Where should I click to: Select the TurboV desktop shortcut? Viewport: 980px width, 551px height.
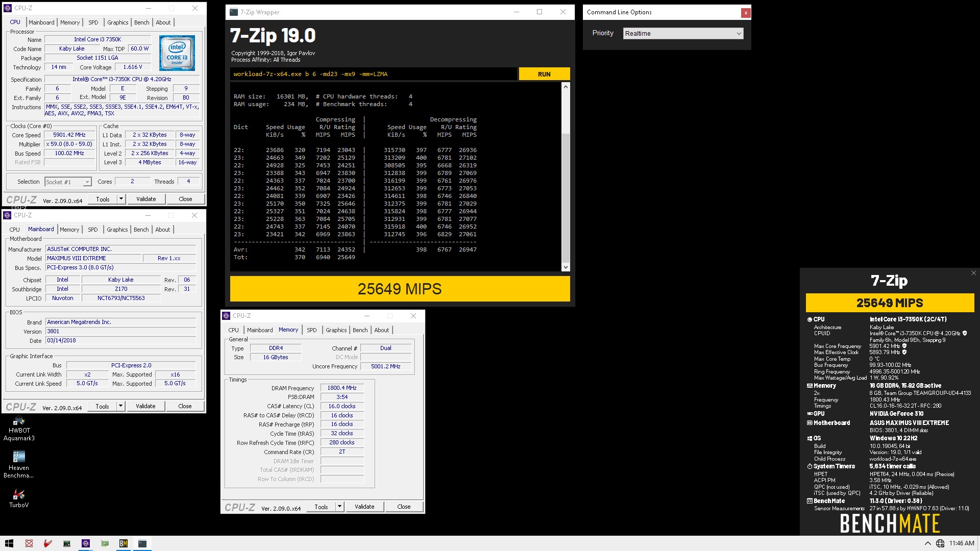[19, 499]
